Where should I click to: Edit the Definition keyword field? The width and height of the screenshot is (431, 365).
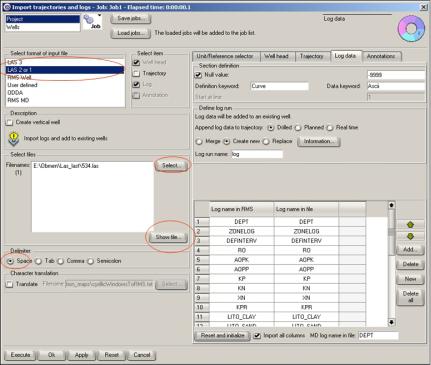(279, 86)
